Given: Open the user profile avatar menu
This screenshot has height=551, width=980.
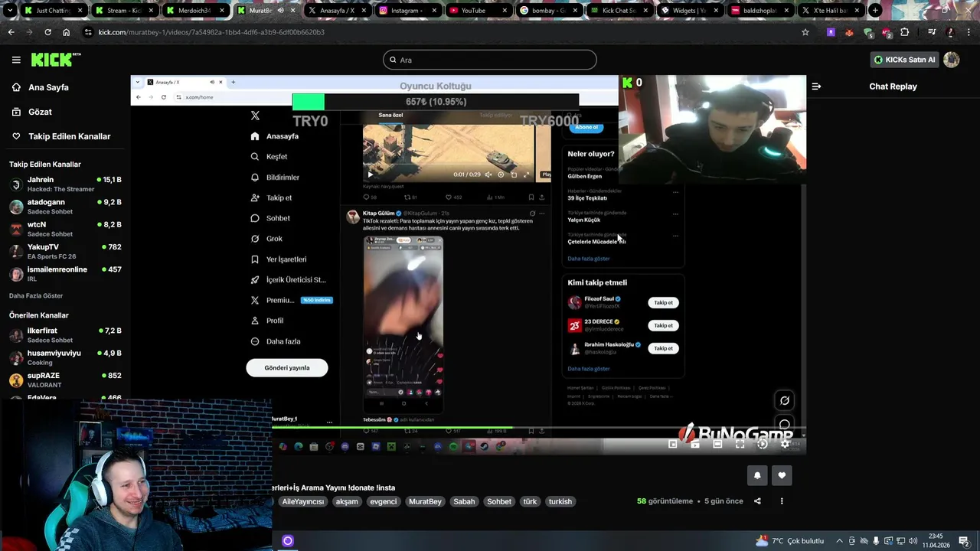Looking at the screenshot, I should [952, 60].
